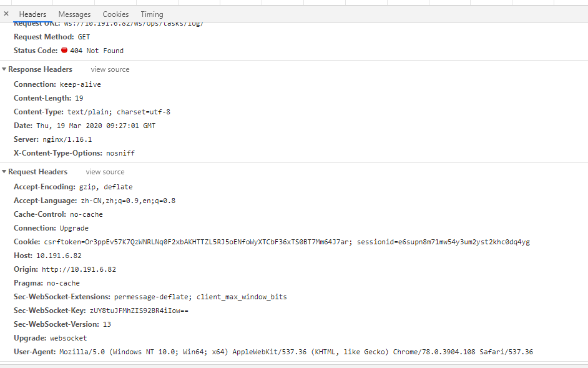This screenshot has height=368, width=588.
Task: Collapse the Request Headers section
Action: pyautogui.click(x=4, y=172)
